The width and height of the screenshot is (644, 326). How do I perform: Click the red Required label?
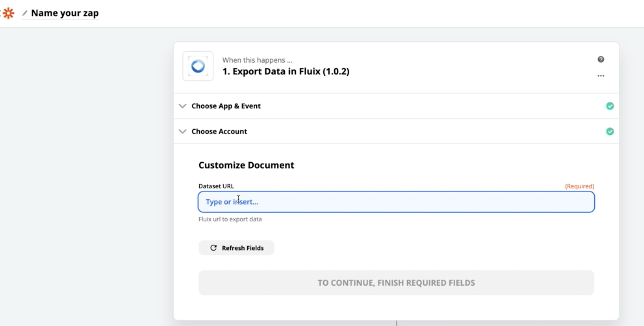579,186
